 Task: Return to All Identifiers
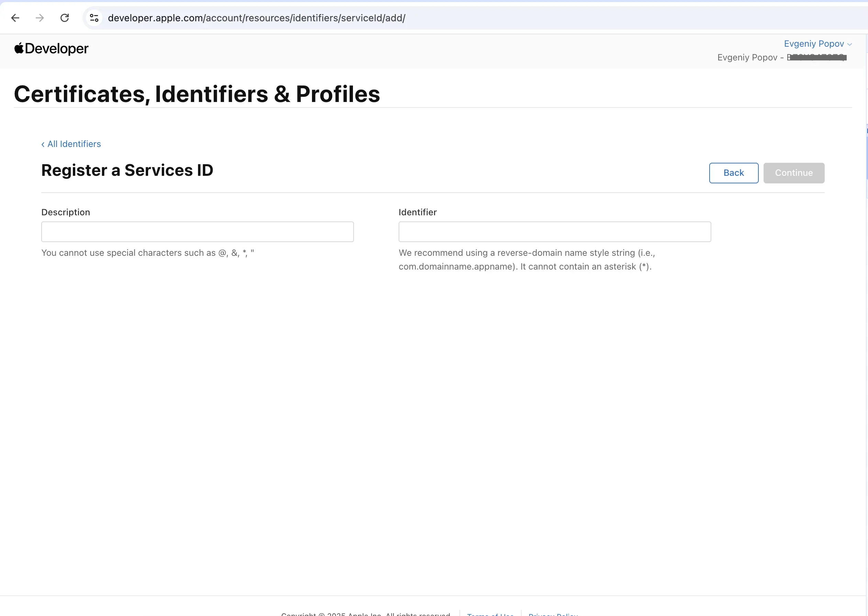(x=71, y=144)
